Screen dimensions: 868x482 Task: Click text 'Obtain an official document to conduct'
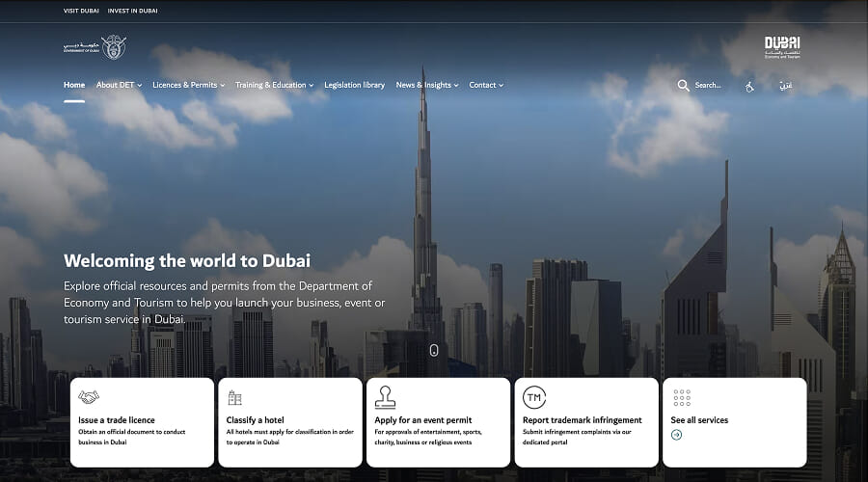(x=132, y=432)
